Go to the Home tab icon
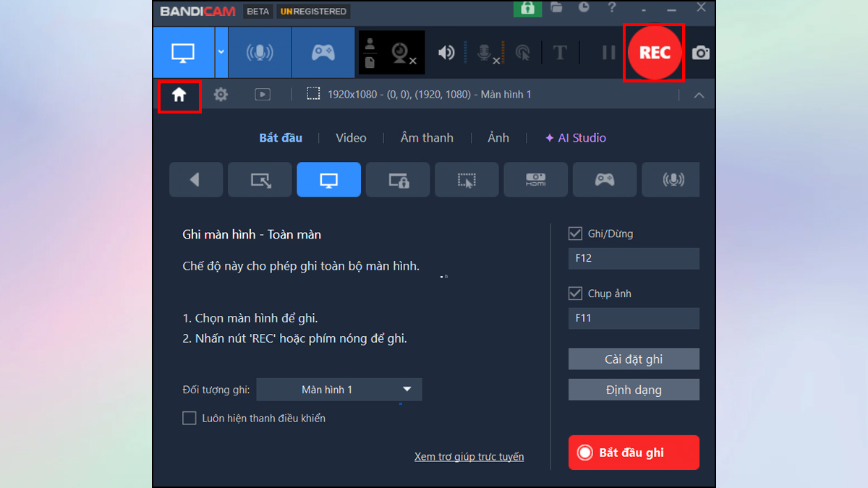Viewport: 868px width, 488px height. [179, 95]
